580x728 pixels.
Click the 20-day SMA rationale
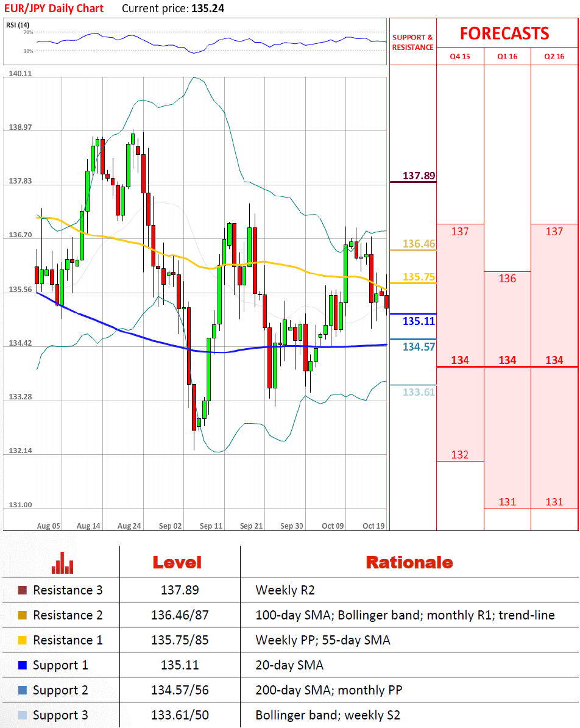pyautogui.click(x=289, y=665)
